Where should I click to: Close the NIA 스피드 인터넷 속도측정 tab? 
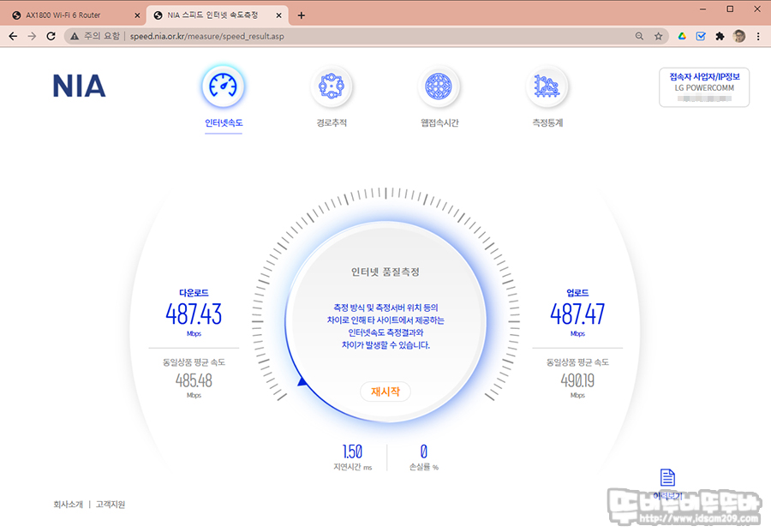pyautogui.click(x=278, y=15)
